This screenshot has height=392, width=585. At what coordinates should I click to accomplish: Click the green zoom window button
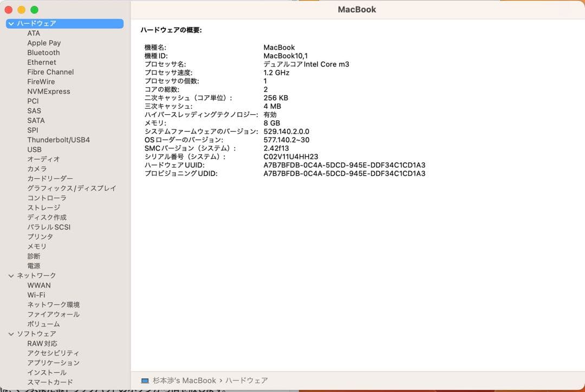34,10
